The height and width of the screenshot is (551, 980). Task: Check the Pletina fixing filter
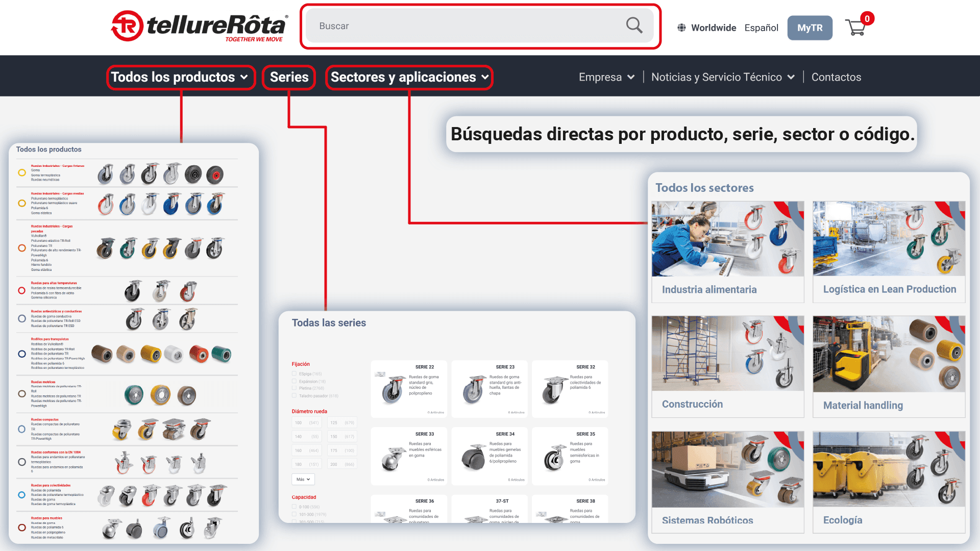(x=294, y=388)
